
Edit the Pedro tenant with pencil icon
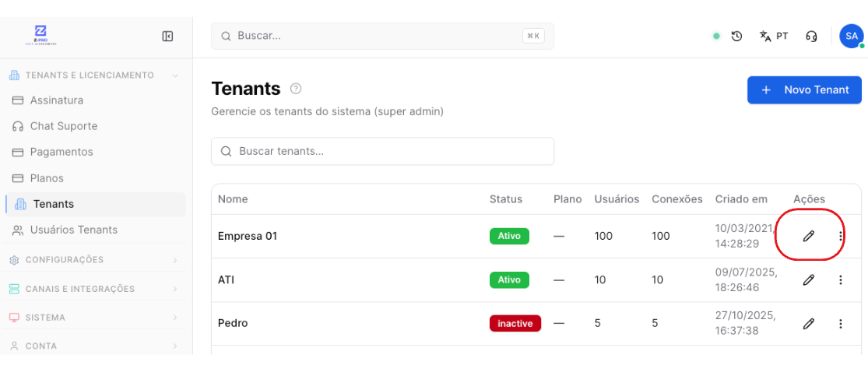point(809,324)
